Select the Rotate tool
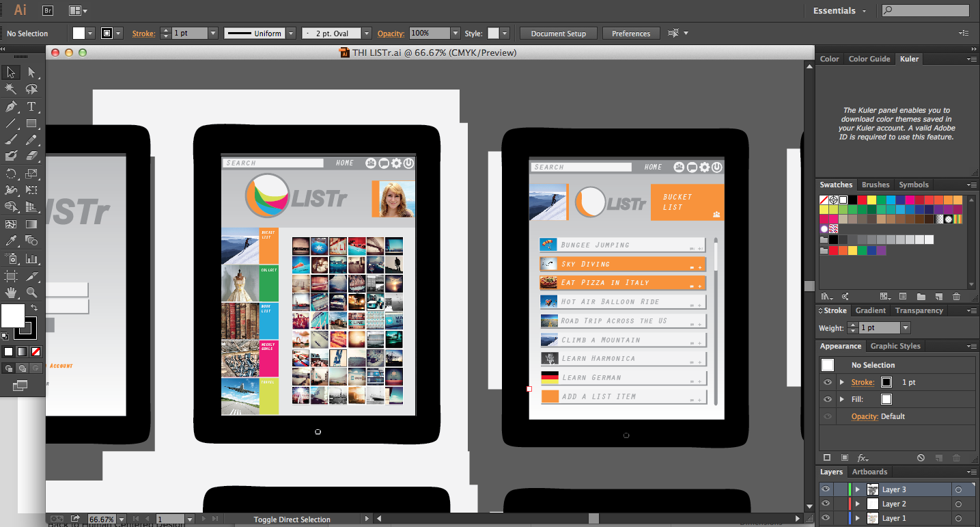Image resolution: width=980 pixels, height=527 pixels. 11,174
